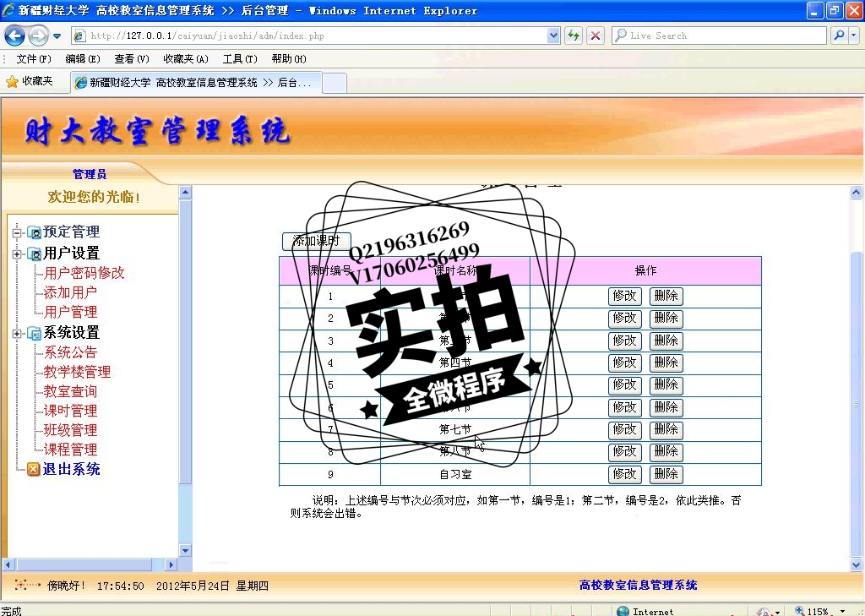865x616 pixels.
Task: Stop loading with the red X icon
Action: (596, 35)
